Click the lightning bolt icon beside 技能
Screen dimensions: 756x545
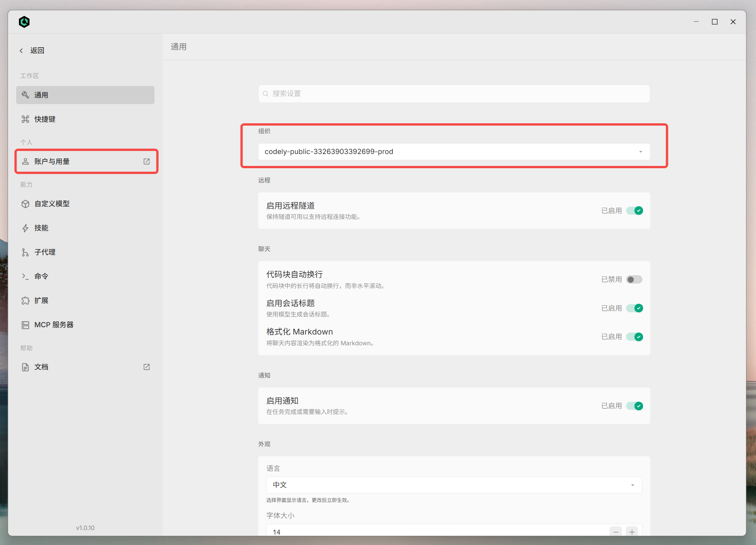(x=25, y=228)
